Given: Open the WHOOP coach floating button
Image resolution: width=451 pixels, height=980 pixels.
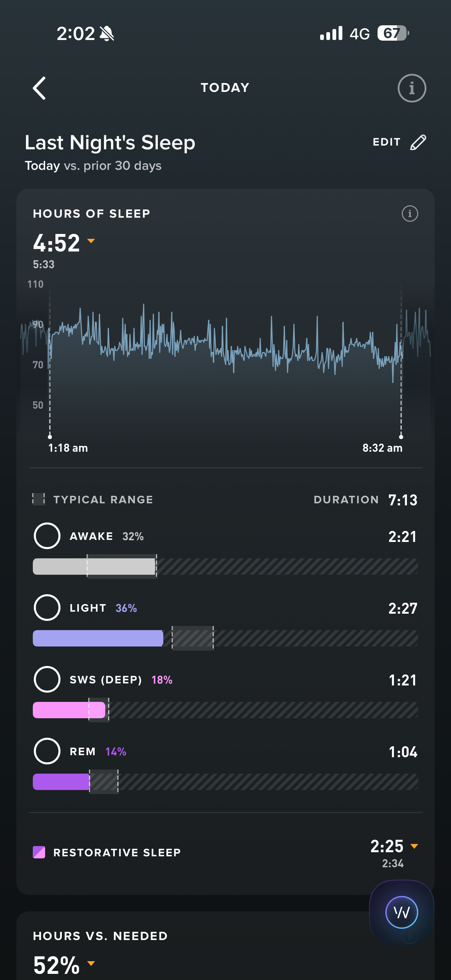Looking at the screenshot, I should point(401,912).
